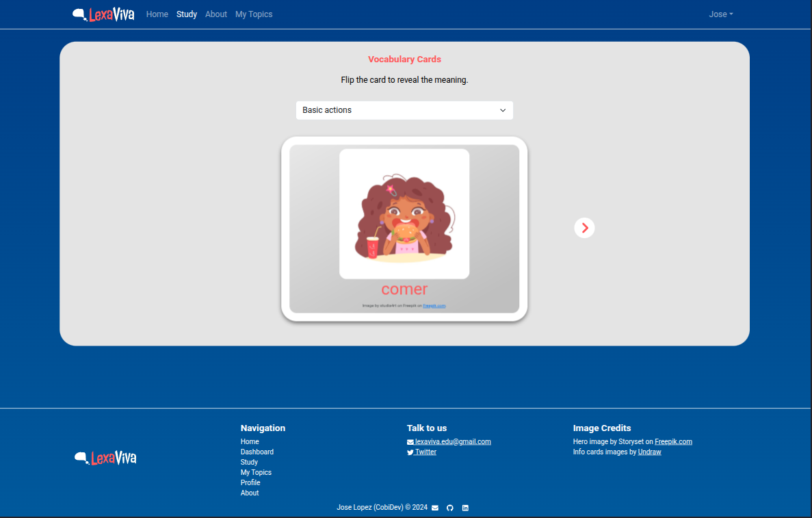
Task: Click the LexaViva logo in the footer
Action: 105,458
